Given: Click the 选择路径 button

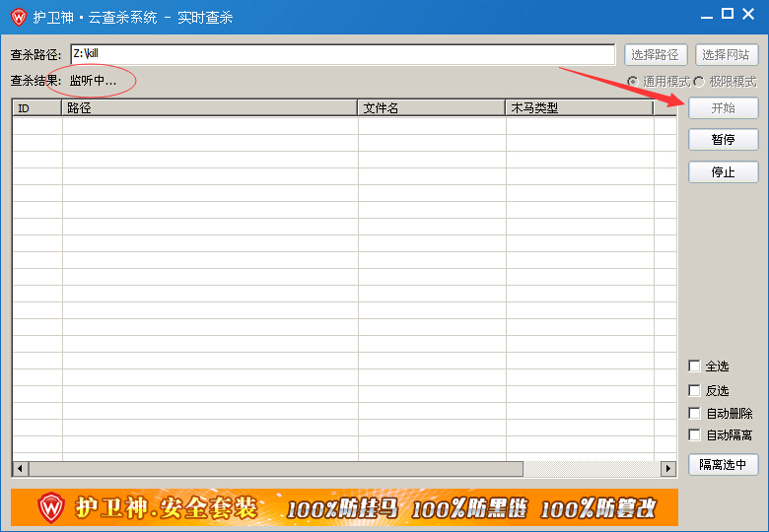Looking at the screenshot, I should pos(656,54).
